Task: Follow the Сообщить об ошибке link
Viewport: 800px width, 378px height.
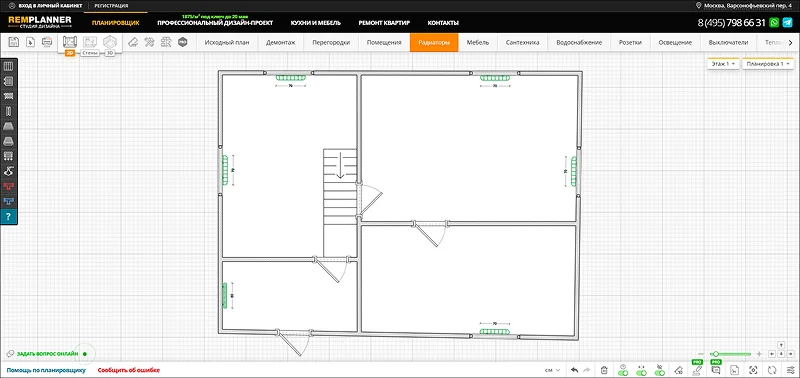Action: pos(129,370)
